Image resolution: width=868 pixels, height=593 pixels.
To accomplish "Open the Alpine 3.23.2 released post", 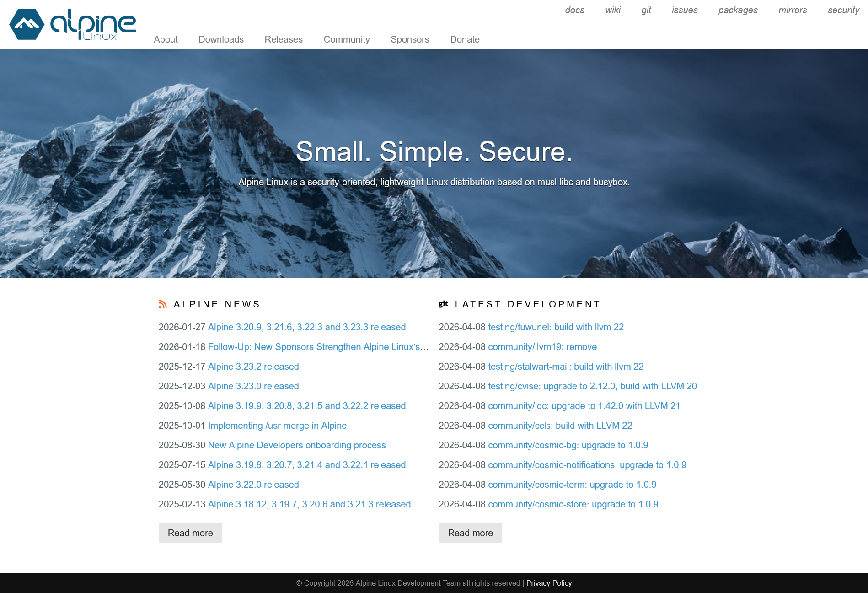I will tap(253, 367).
